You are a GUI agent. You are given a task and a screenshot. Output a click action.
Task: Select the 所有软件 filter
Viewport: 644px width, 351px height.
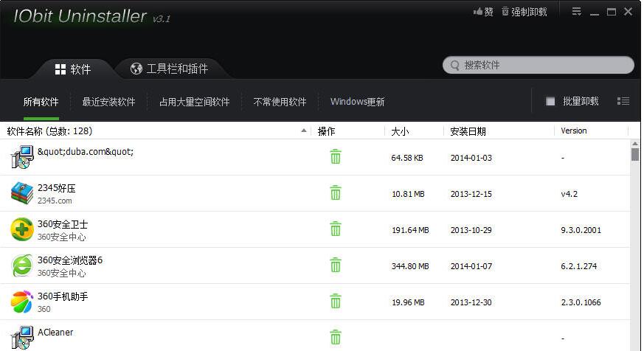pyautogui.click(x=41, y=102)
